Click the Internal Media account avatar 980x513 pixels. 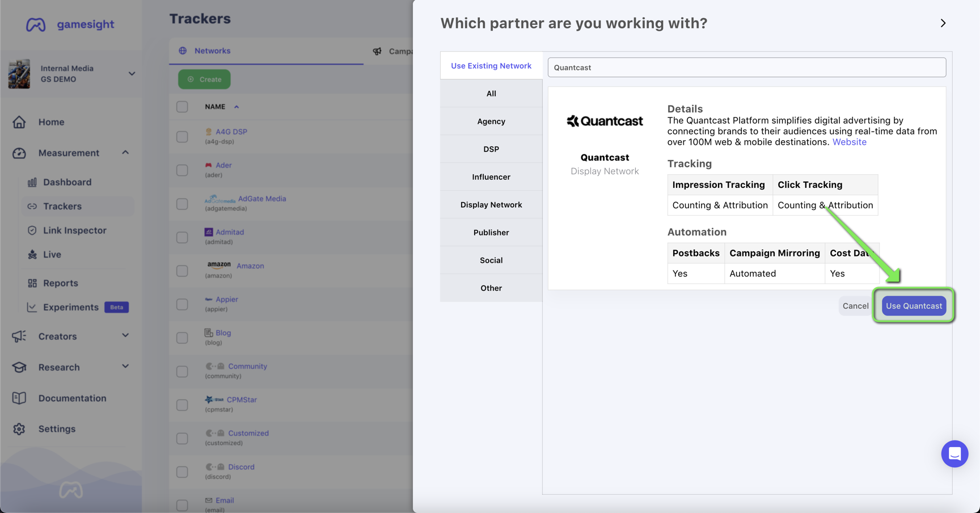[19, 74]
